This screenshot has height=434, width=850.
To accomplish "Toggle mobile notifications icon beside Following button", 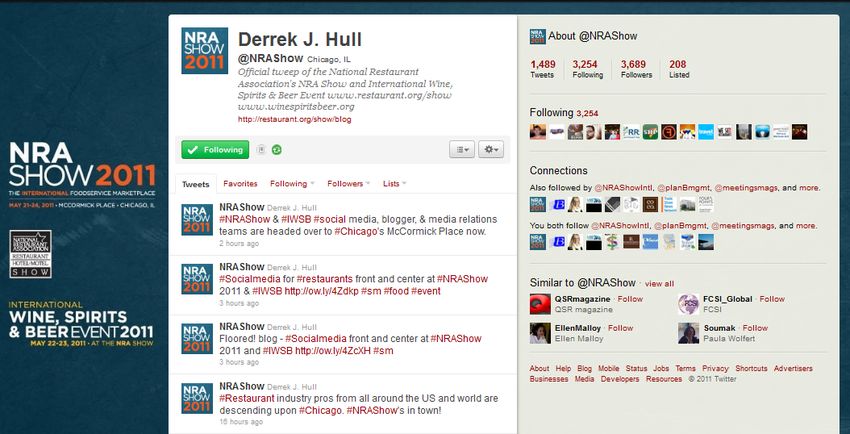I will coord(261,150).
